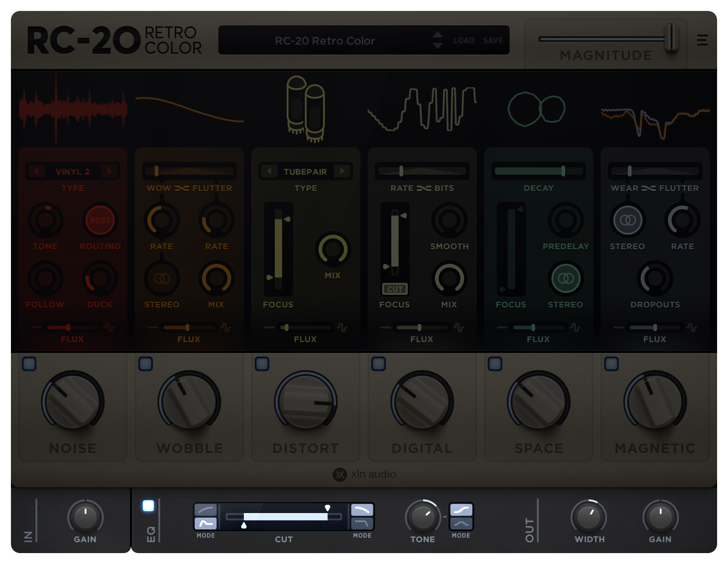Click the Decay slider in Space module
The image size is (728, 564).
(x=538, y=171)
